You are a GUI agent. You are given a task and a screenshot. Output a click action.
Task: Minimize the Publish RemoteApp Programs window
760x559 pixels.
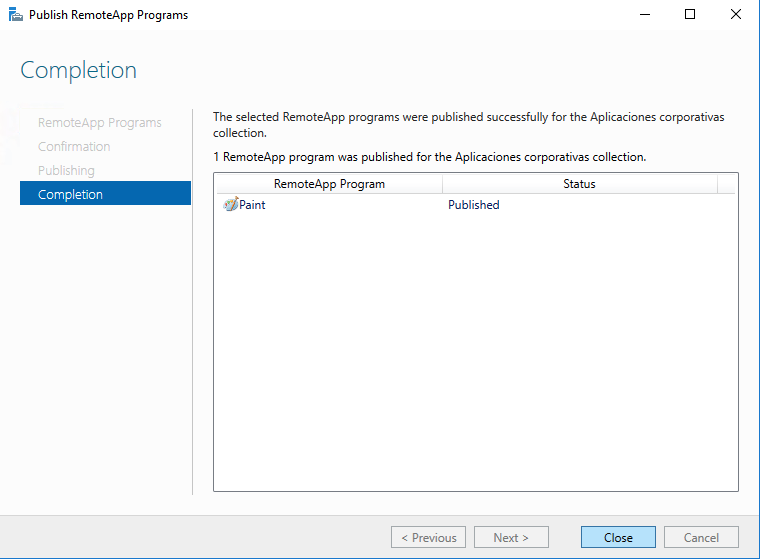tap(645, 15)
